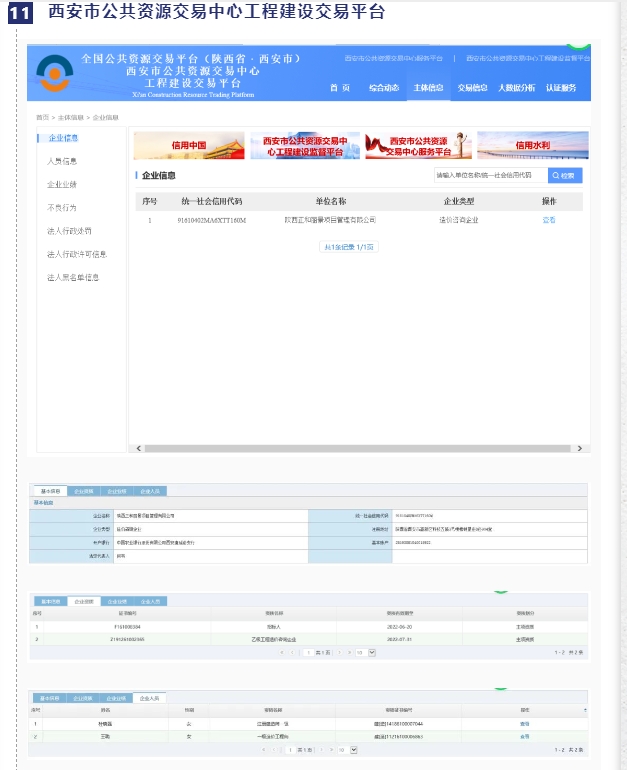Focus the 单位名称/信用代码 search field
Screen dimensions: 627x770
tap(491, 175)
